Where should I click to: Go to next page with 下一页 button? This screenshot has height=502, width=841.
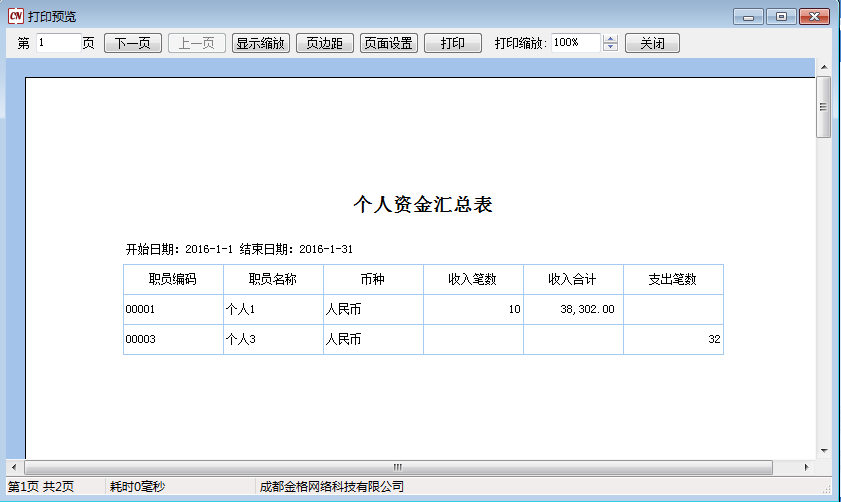(132, 44)
